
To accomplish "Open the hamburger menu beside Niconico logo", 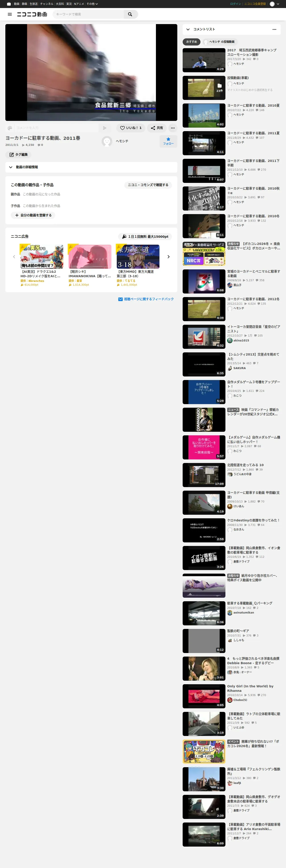I will coord(10,14).
